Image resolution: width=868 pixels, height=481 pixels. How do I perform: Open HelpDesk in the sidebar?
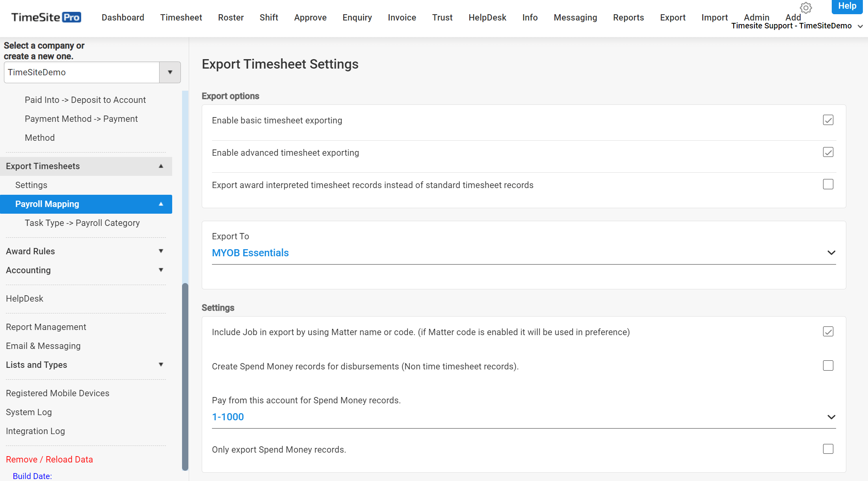(x=24, y=298)
